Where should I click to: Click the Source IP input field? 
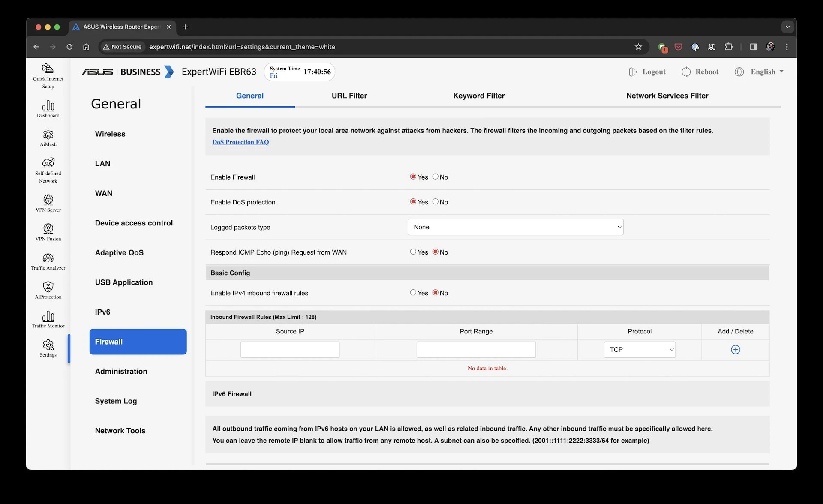click(290, 350)
